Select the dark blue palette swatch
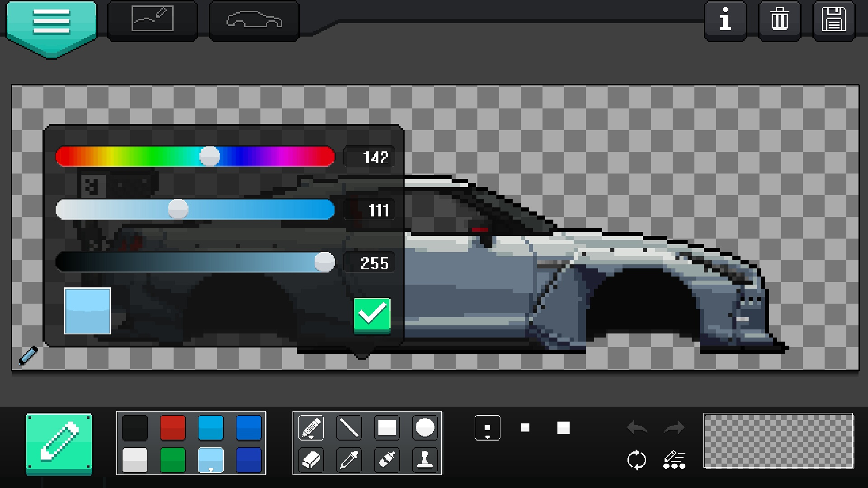 pyautogui.click(x=249, y=460)
